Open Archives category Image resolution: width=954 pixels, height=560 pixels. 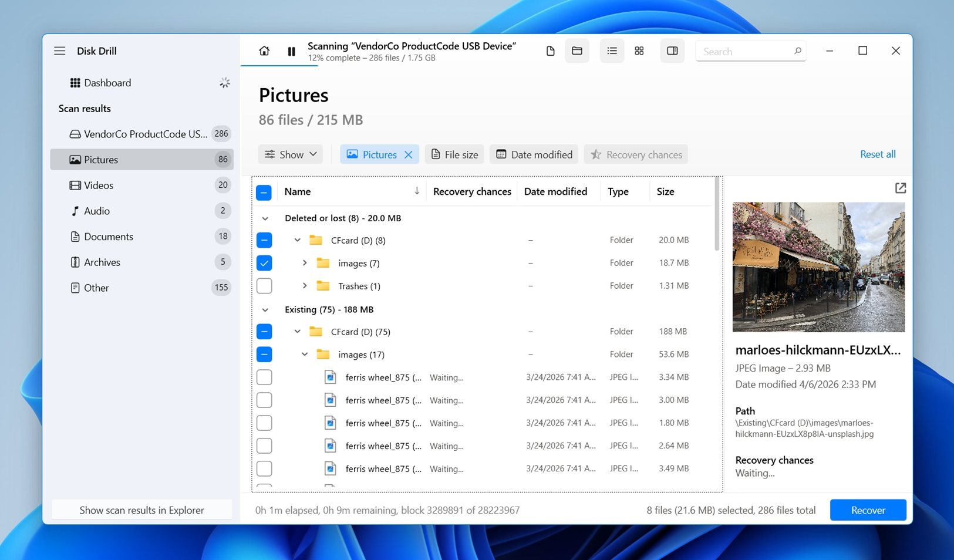click(x=142, y=262)
